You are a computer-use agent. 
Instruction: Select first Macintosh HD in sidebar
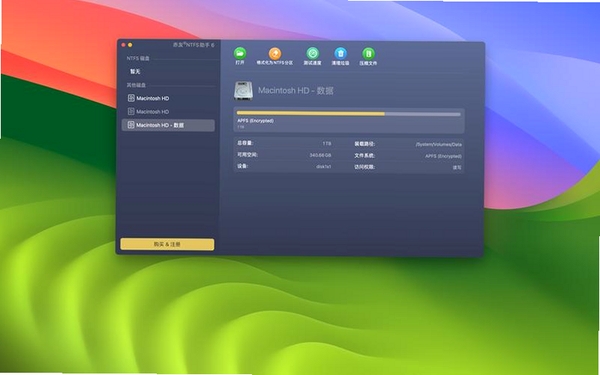click(168, 98)
